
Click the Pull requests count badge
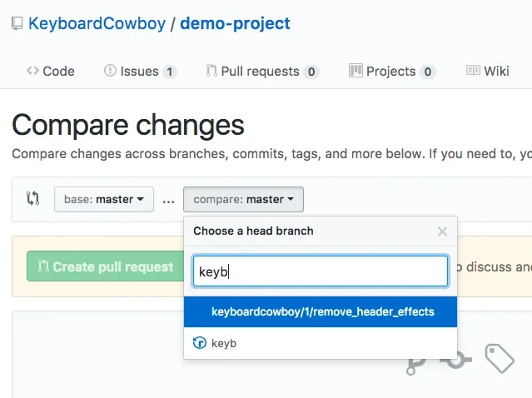coord(311,72)
